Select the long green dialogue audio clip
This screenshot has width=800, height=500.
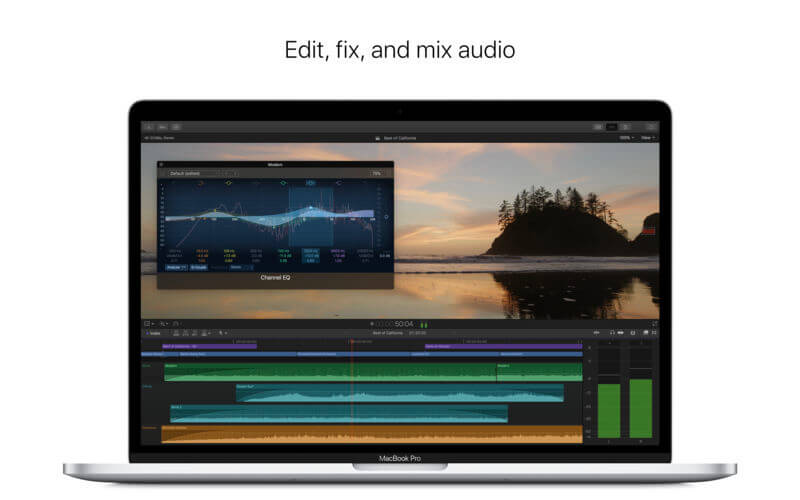point(330,372)
